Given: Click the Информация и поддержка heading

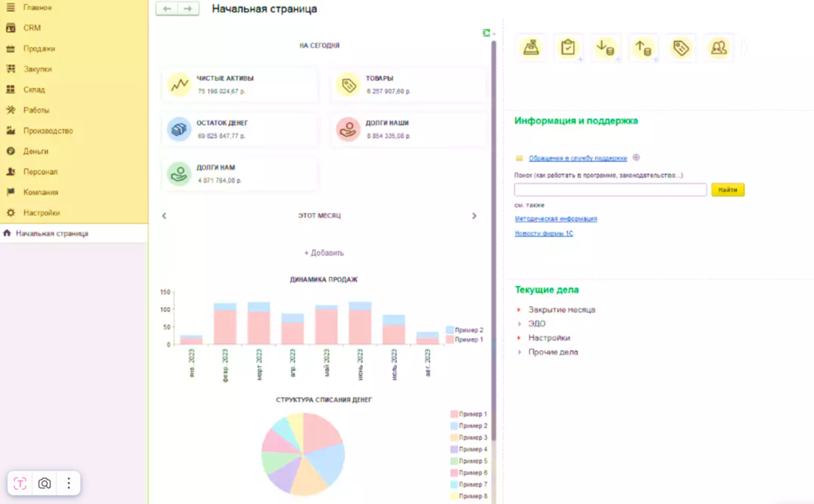Looking at the screenshot, I should [x=576, y=121].
